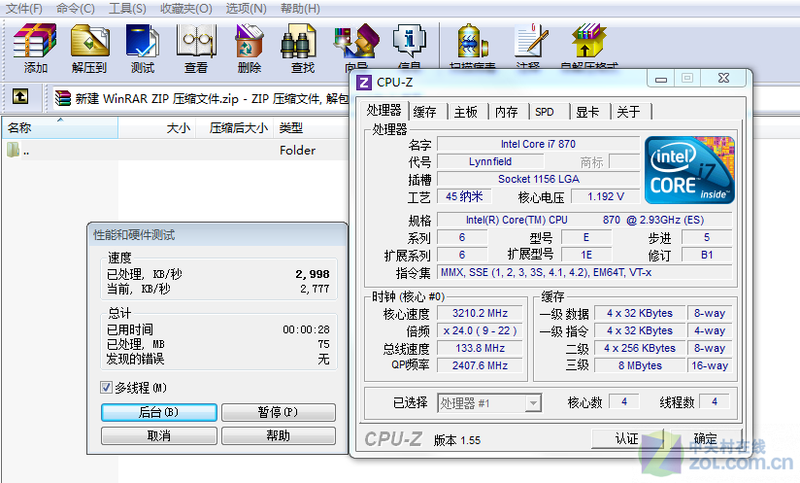Click the Intel Core i7 logo badge

click(690, 170)
